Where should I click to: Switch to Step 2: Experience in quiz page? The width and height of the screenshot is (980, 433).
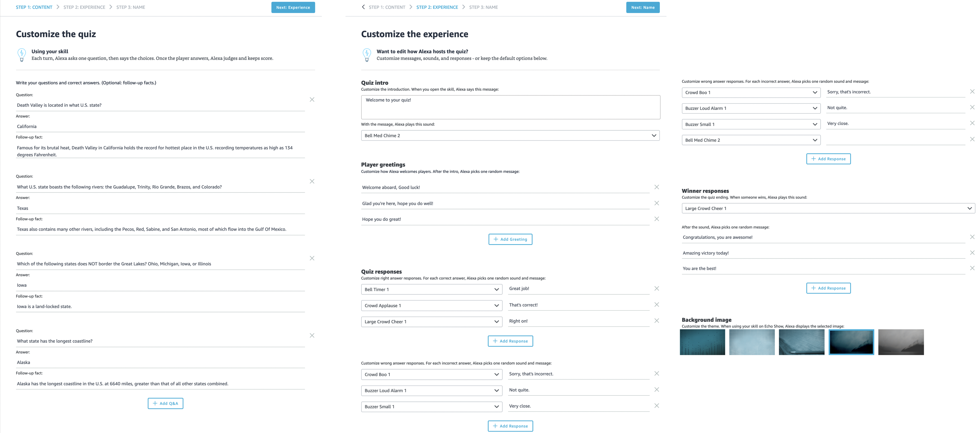[x=84, y=7]
